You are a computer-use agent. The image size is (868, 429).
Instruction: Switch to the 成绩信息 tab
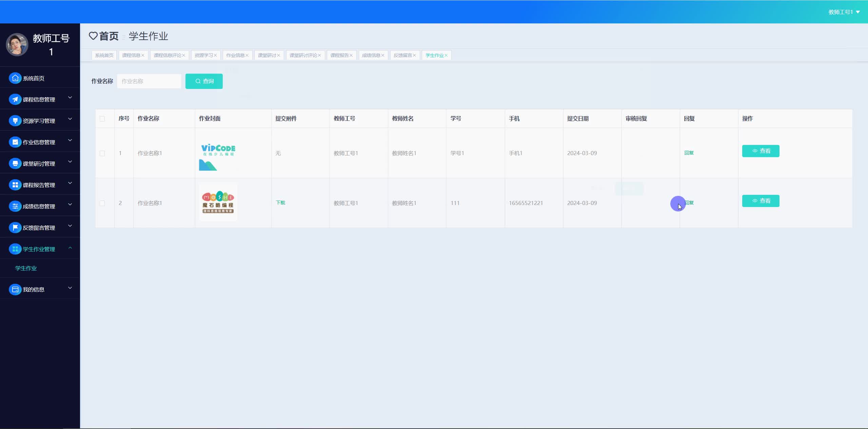[x=371, y=55]
